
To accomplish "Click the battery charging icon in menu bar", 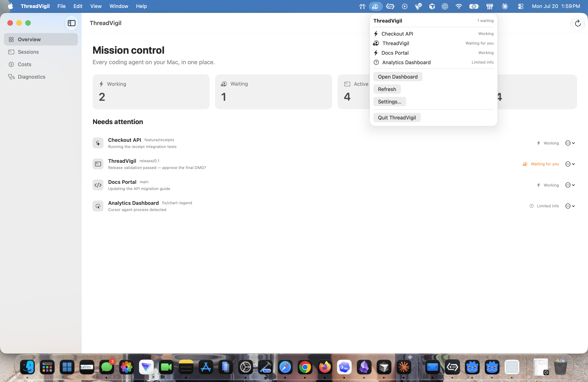I will click(x=474, y=6).
